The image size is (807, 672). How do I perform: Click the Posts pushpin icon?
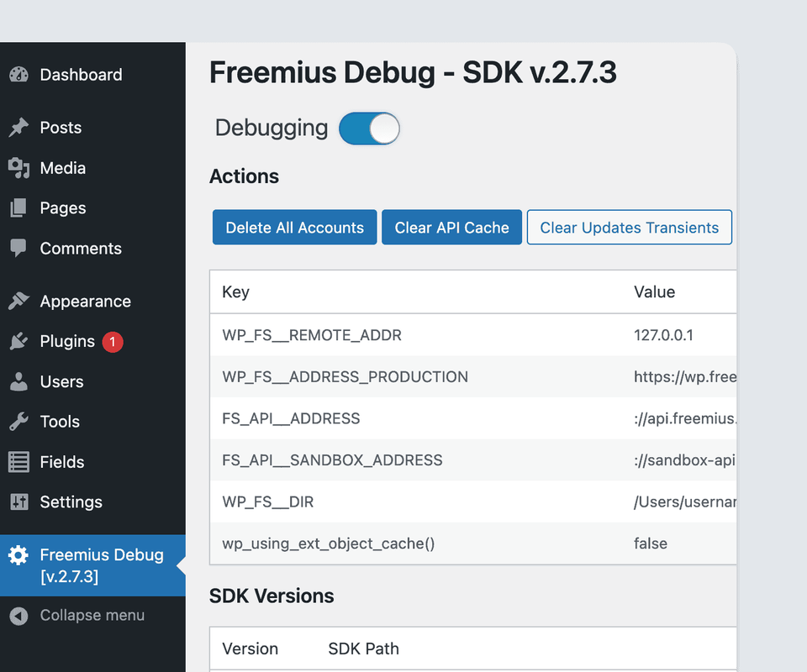(18, 128)
